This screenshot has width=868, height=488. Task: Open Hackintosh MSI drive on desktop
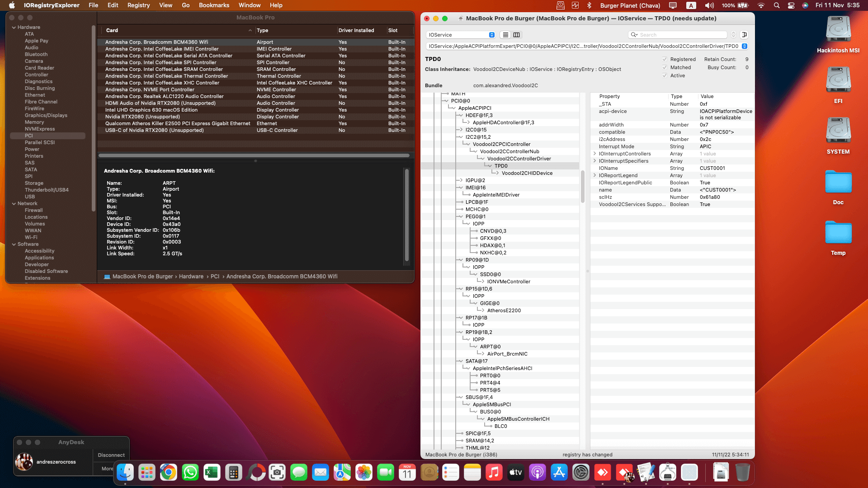click(x=838, y=34)
